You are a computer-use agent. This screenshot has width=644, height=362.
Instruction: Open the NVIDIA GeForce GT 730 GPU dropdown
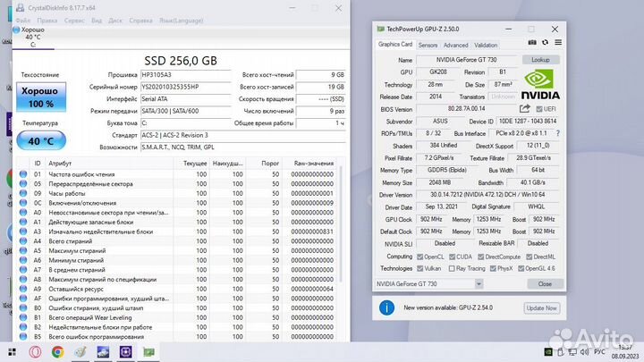[x=428, y=283]
